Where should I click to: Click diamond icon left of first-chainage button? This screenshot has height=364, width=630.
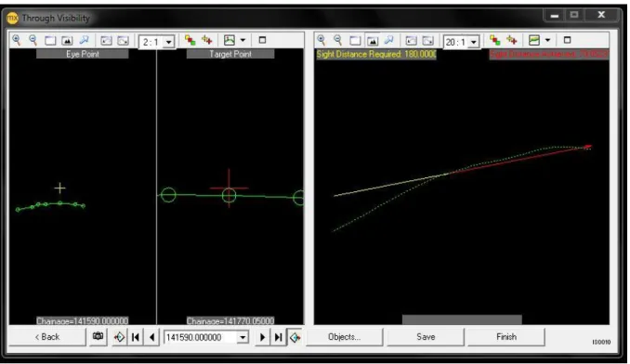119,337
